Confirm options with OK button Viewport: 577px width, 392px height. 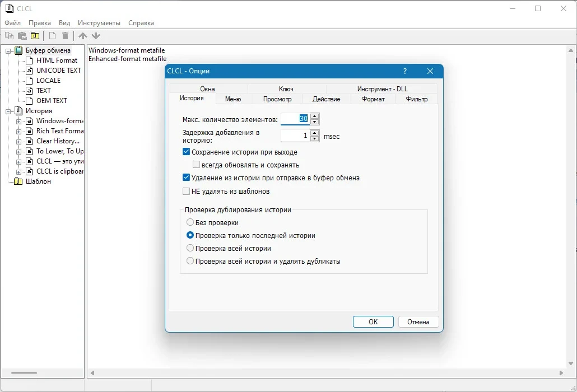(x=373, y=322)
